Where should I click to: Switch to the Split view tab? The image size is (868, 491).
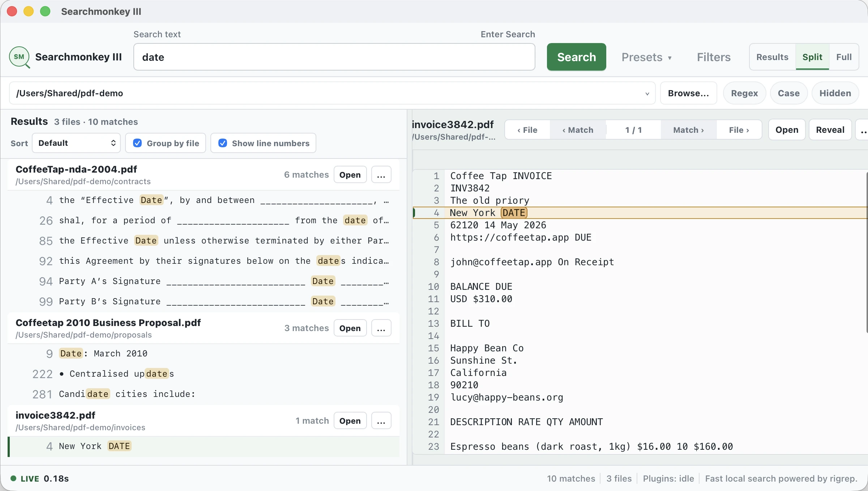pyautogui.click(x=812, y=57)
